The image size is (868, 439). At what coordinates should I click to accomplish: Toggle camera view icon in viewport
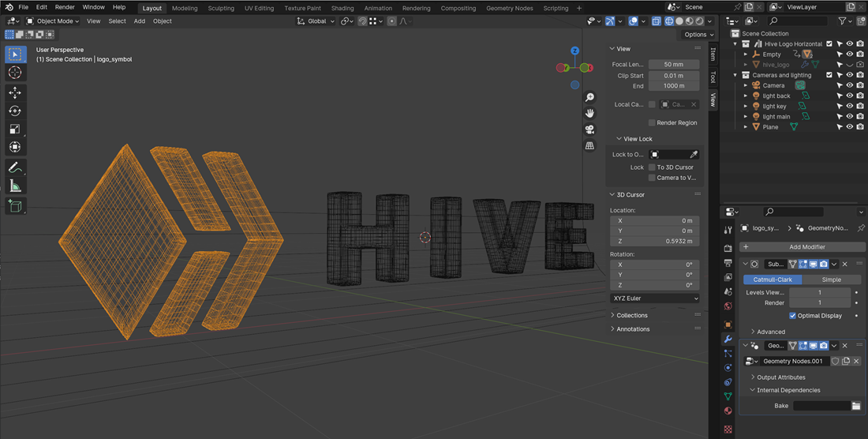(x=589, y=129)
